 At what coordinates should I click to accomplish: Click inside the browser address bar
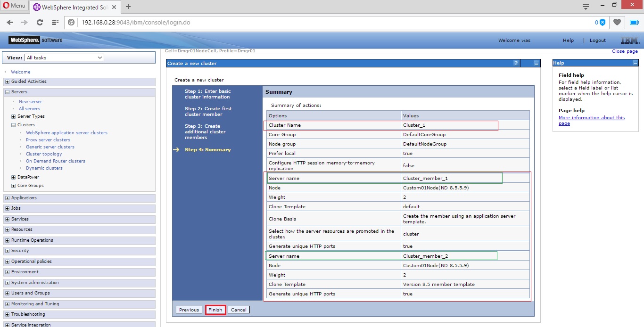pos(189,22)
